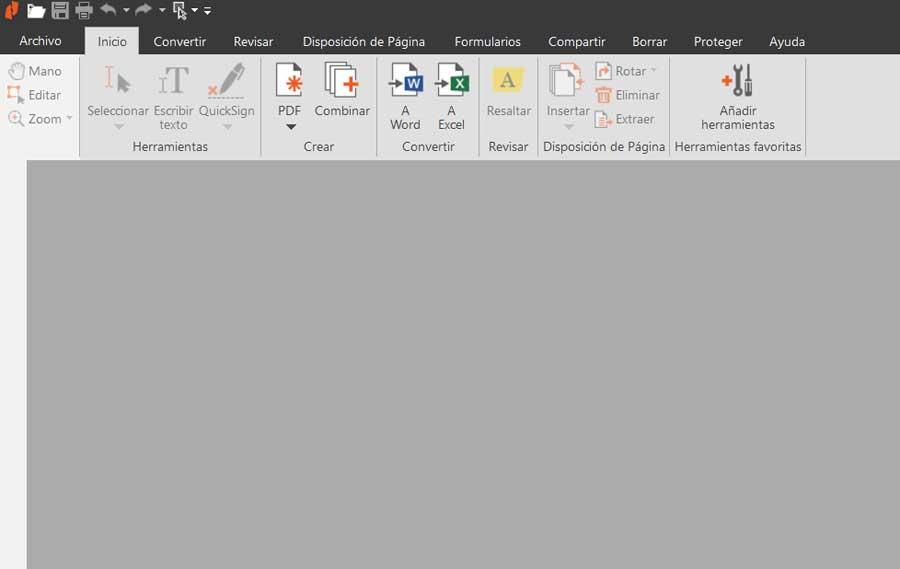The width and height of the screenshot is (900, 569).
Task: Activate the Mano hand tool
Action: coord(36,71)
